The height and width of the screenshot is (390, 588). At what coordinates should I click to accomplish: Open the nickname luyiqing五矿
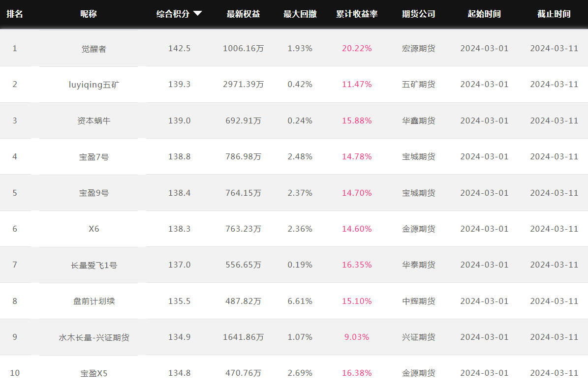point(94,85)
